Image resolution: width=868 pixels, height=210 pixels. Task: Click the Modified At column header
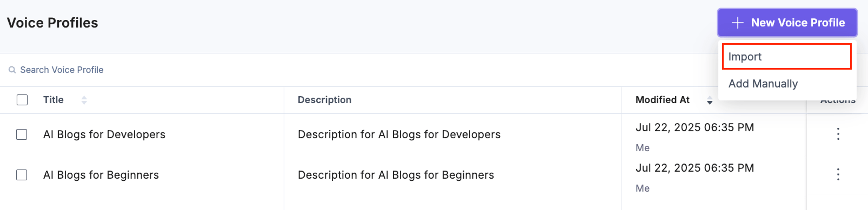click(663, 100)
